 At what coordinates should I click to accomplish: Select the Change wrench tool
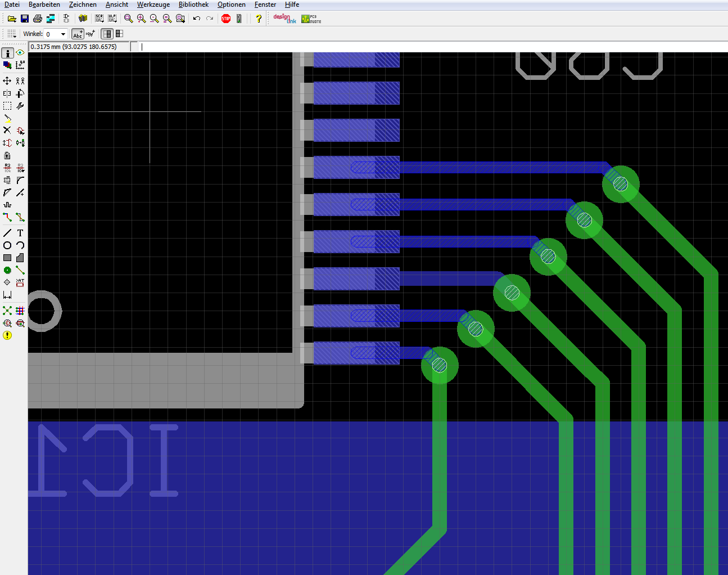[20, 106]
